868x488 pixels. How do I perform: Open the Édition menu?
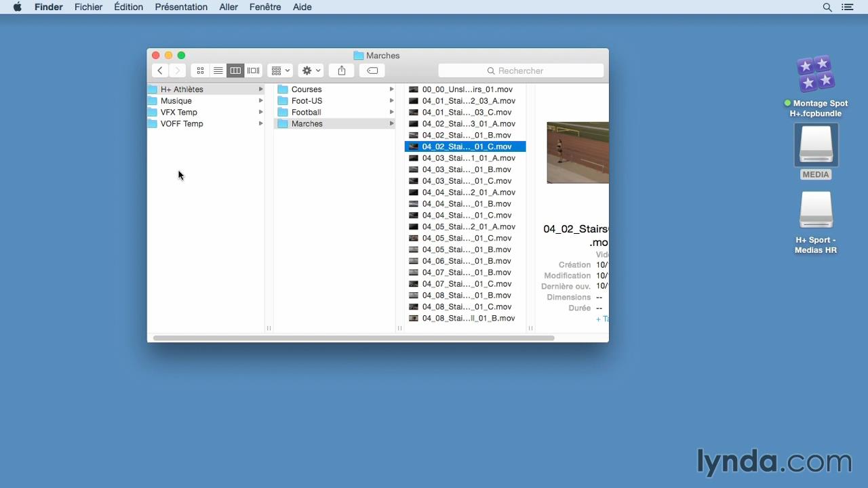pyautogui.click(x=129, y=7)
